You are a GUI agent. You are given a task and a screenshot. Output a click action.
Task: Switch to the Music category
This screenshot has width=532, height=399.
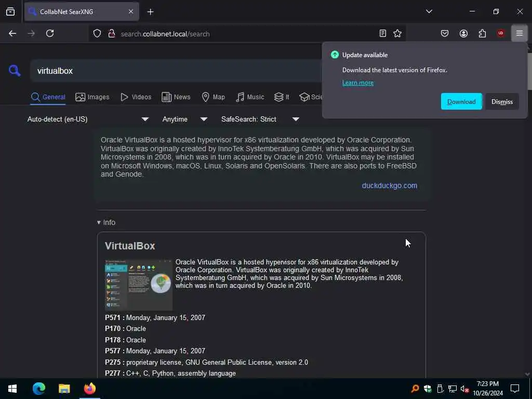click(250, 97)
